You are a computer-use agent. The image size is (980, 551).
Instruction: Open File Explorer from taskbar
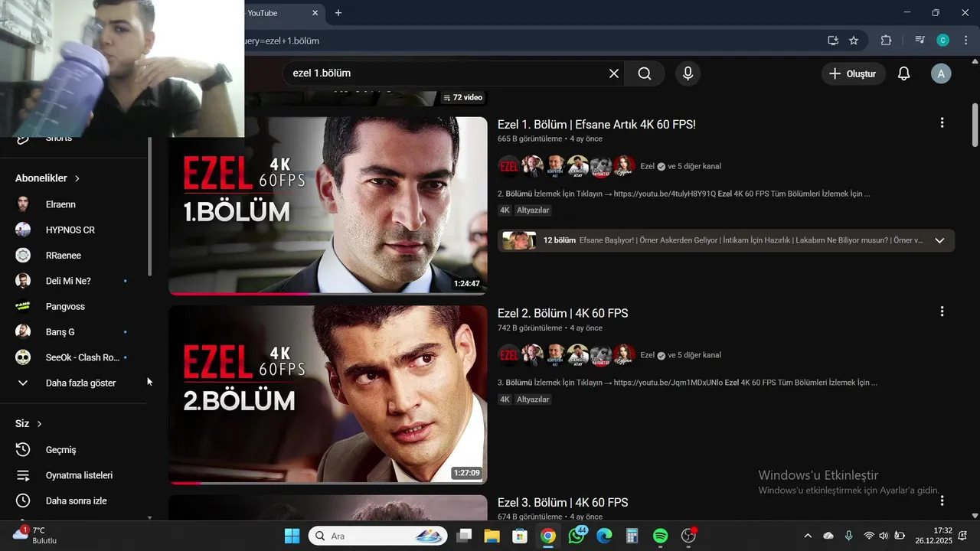coord(492,536)
